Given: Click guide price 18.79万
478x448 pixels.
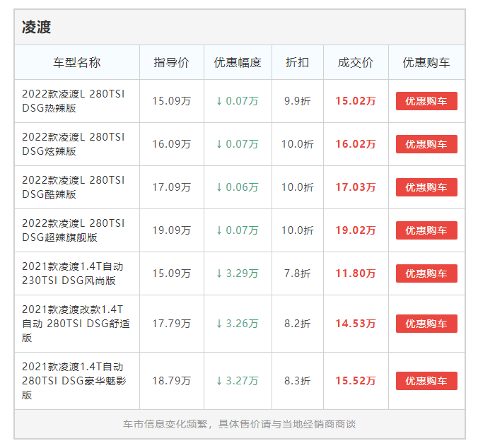Looking at the screenshot, I should click(x=171, y=381).
